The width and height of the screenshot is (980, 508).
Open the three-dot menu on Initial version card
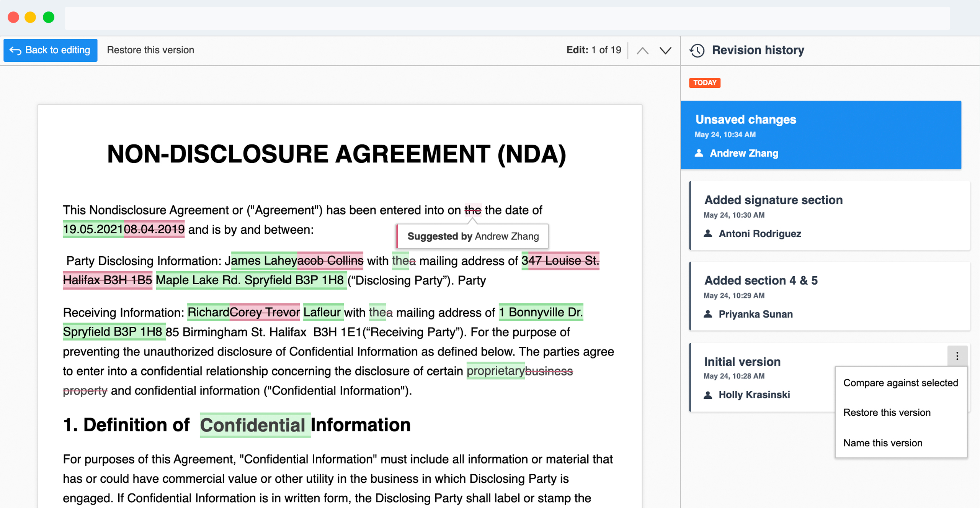pos(957,356)
